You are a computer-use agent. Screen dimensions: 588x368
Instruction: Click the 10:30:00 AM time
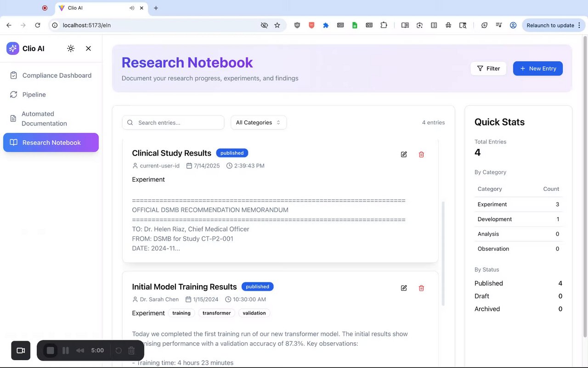coord(249,299)
